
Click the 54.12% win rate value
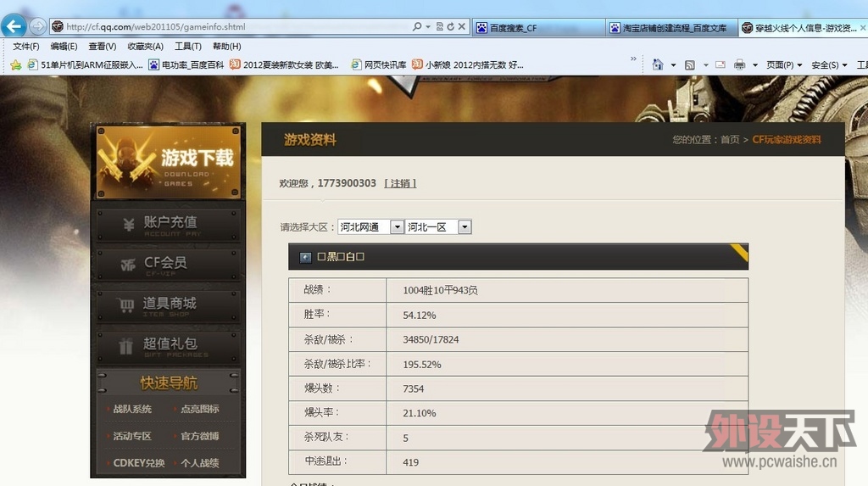420,316
